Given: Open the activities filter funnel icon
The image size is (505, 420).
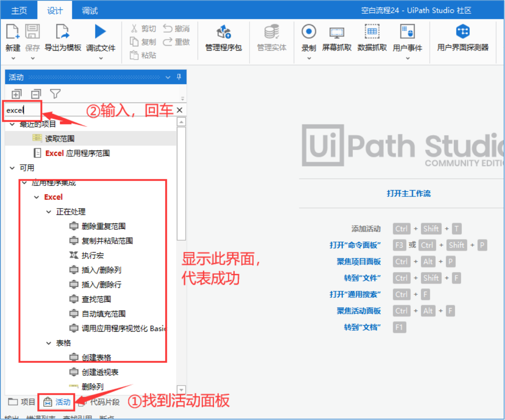Looking at the screenshot, I should pos(55,94).
